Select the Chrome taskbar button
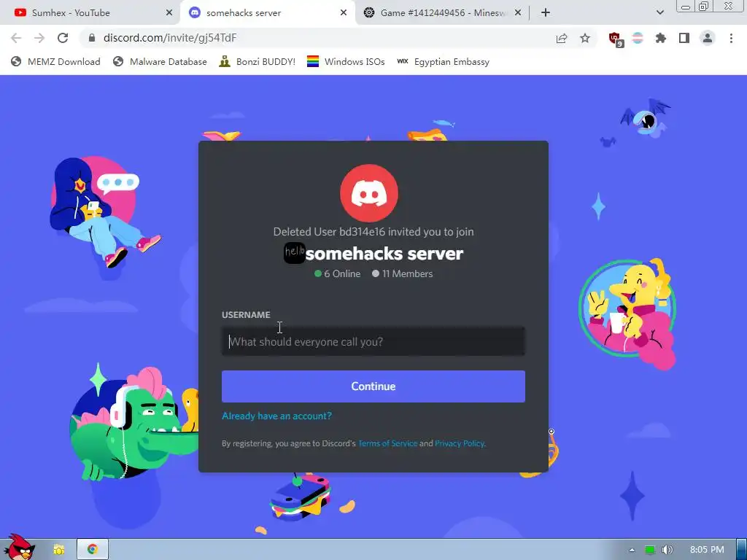 (x=93, y=550)
